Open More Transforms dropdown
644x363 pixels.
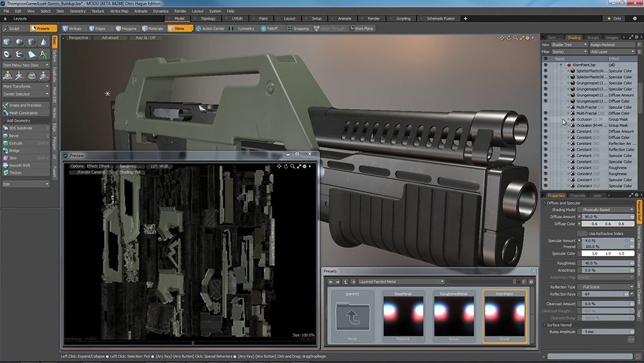[26, 86]
